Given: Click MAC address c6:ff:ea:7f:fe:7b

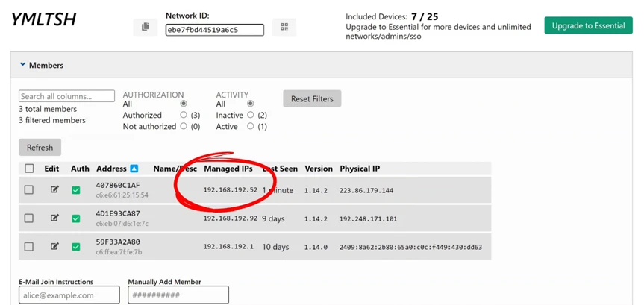Looking at the screenshot, I should tap(119, 251).
